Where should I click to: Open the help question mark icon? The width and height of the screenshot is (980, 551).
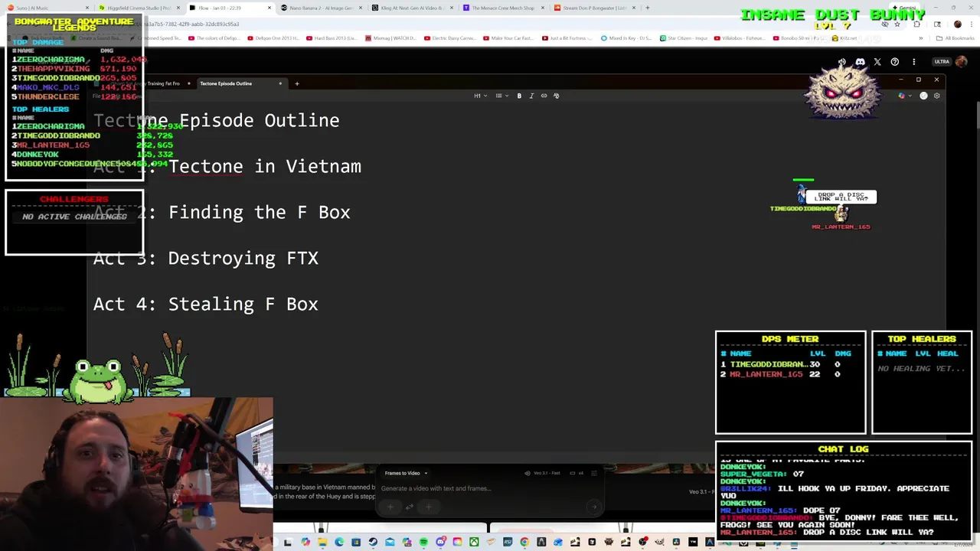[895, 62]
